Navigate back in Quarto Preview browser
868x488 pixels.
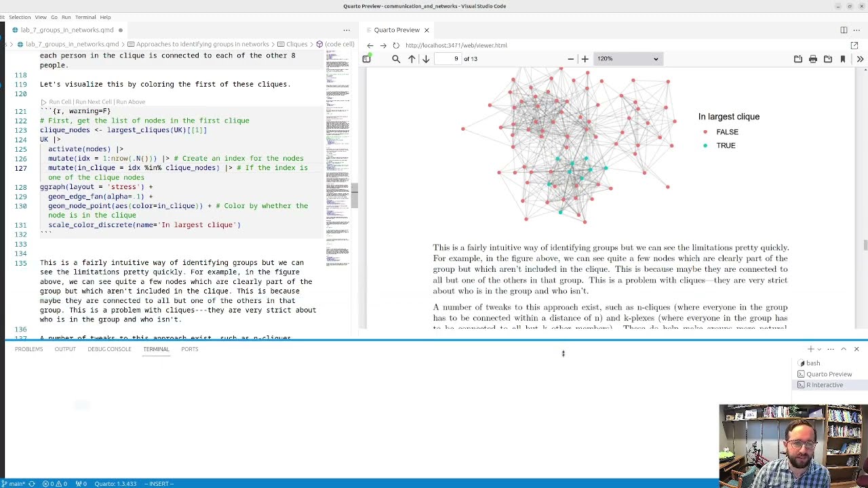370,45
